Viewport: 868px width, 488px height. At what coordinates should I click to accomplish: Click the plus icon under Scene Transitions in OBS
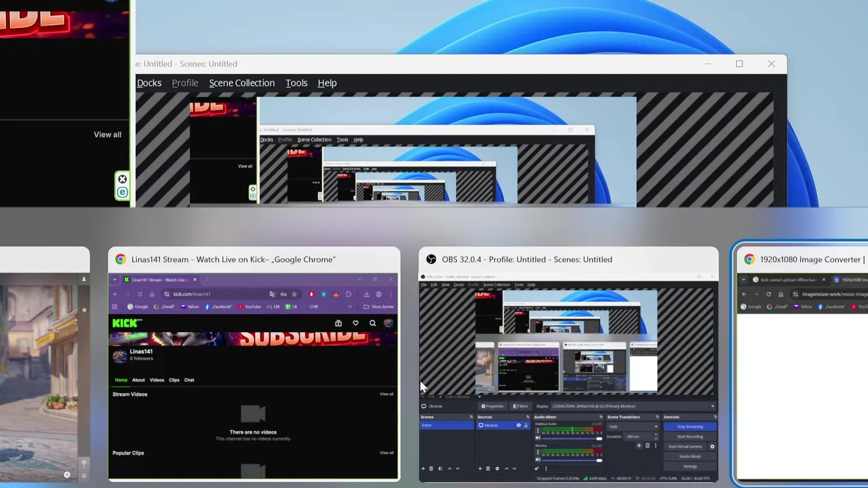pos(639,445)
